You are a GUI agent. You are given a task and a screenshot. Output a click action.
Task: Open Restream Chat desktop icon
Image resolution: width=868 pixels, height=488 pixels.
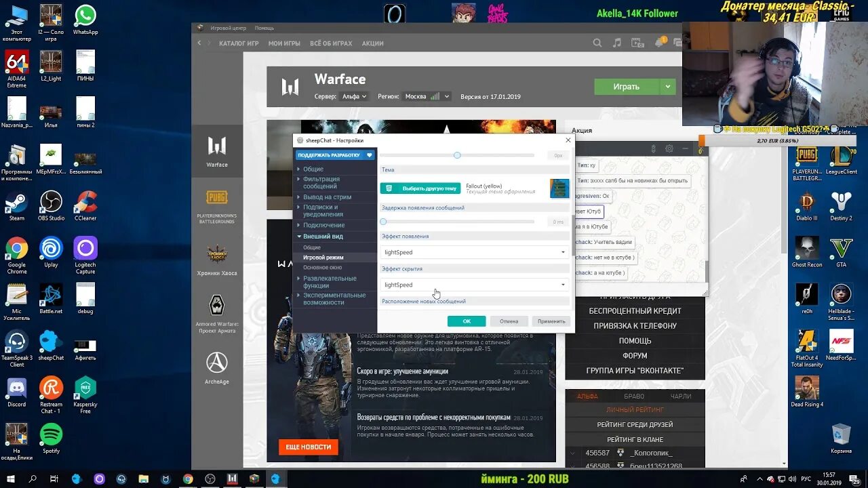[x=51, y=394]
